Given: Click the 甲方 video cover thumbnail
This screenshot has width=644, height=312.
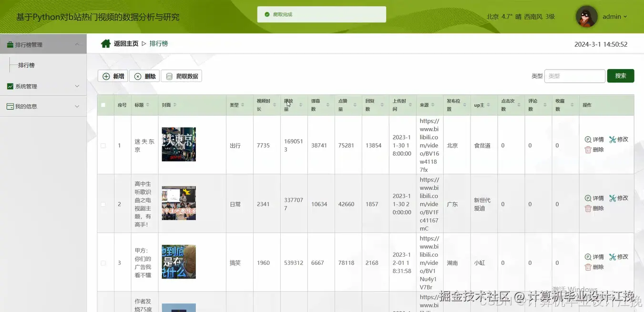Looking at the screenshot, I should (179, 262).
